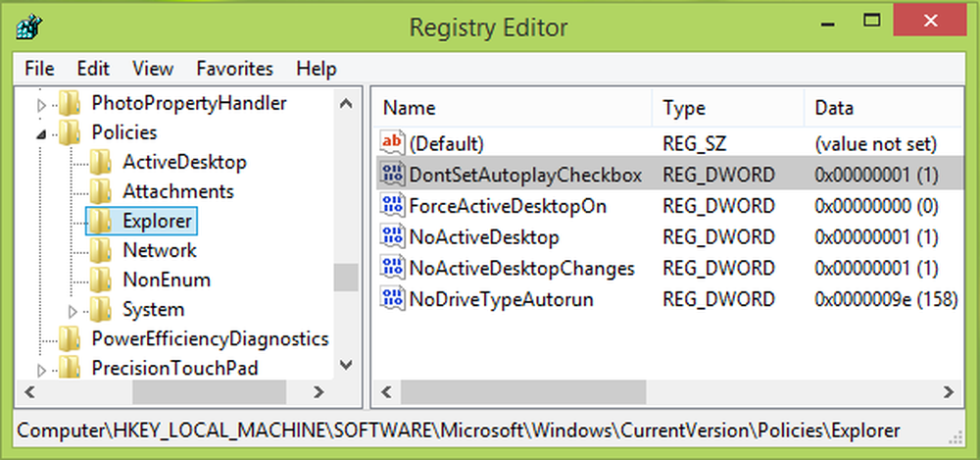980x460 pixels.
Task: Expand the PhotoPropertyHandler key arrow
Action: pos(40,103)
